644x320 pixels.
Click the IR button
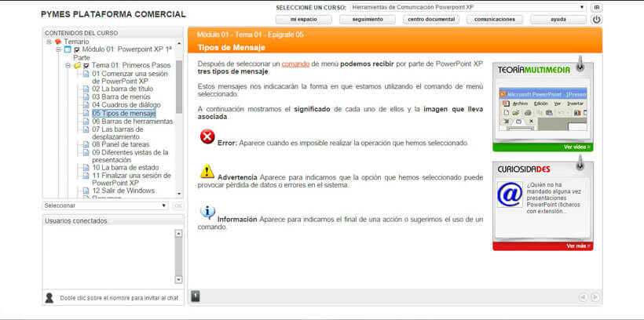[x=597, y=7]
